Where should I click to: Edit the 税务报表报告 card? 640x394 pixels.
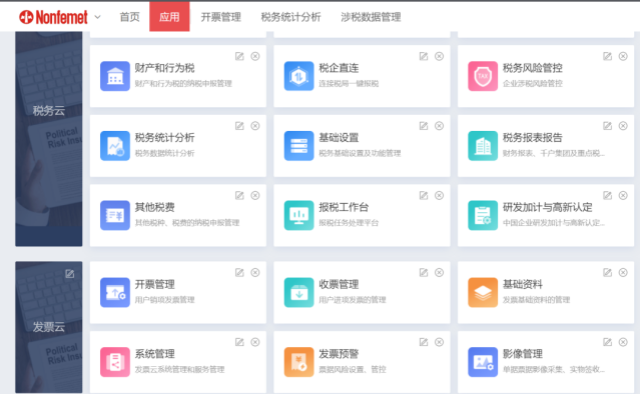[607, 126]
